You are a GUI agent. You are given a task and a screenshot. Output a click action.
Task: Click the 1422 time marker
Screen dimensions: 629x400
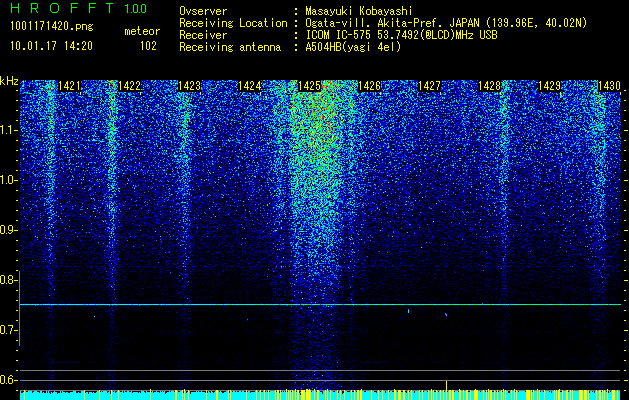(130, 86)
